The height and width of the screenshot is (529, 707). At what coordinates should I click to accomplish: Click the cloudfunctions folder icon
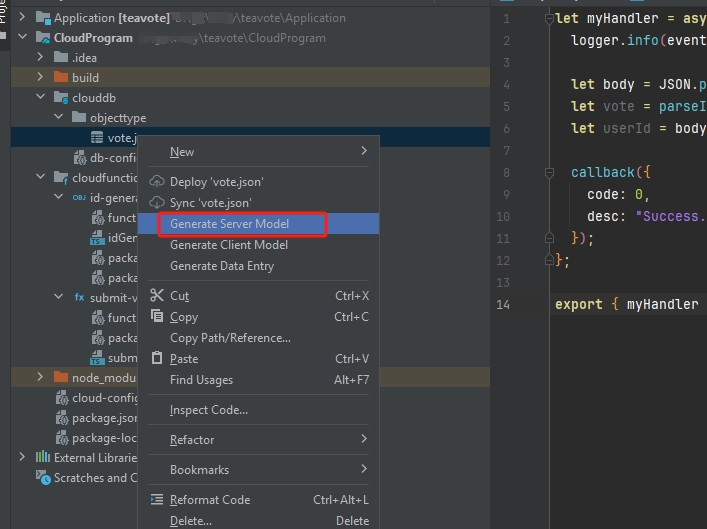(x=61, y=178)
